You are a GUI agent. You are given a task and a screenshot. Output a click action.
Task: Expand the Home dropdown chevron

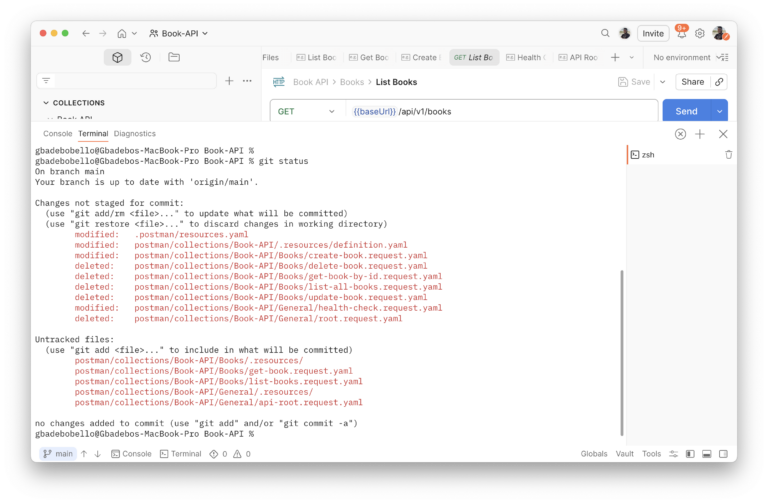click(x=134, y=33)
